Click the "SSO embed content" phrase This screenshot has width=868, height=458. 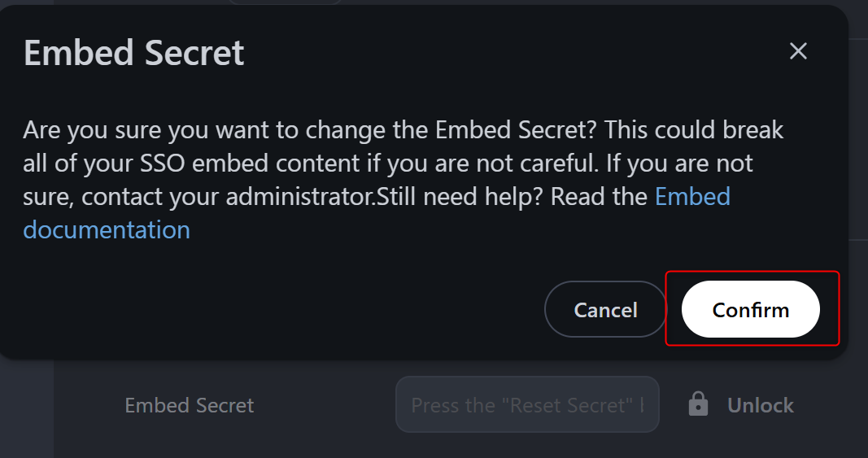(244, 164)
